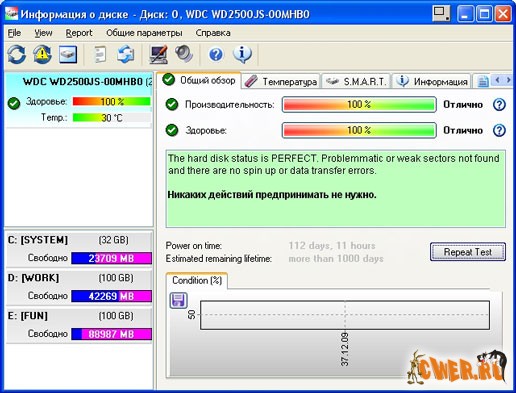Screen dimensions: 516x393
Task: Click the refresh disk info toolbar icon
Action: click(17, 54)
